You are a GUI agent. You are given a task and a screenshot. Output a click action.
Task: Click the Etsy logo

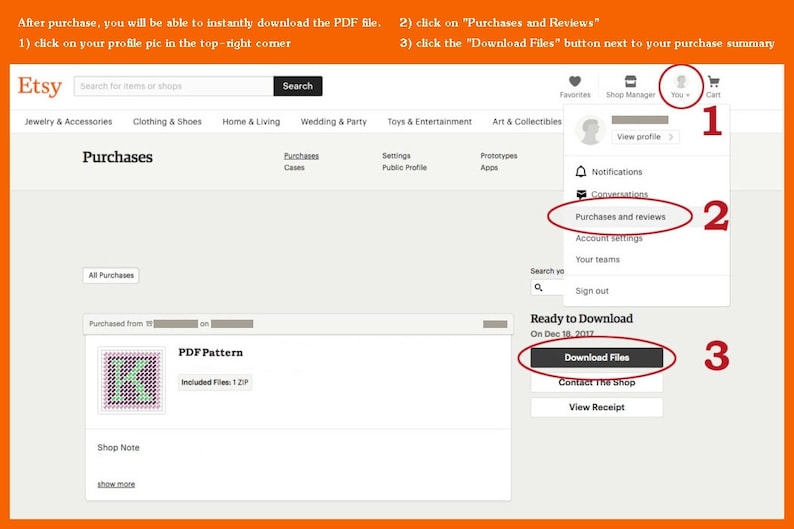pyautogui.click(x=39, y=86)
